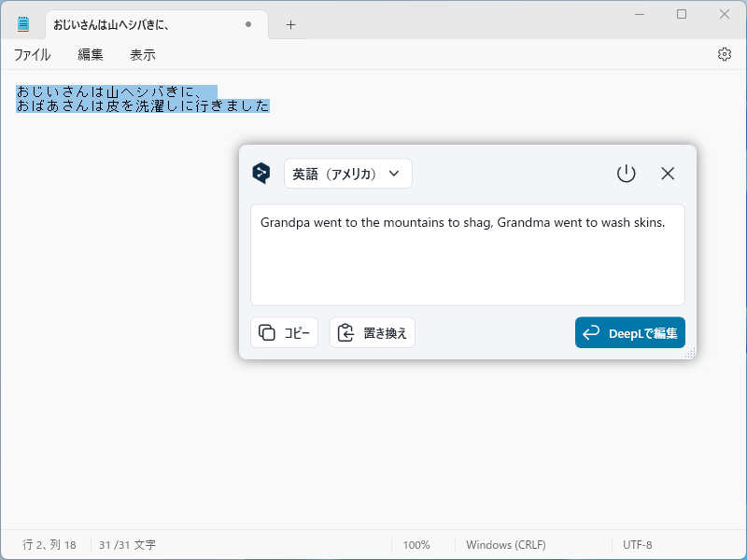Click the DeepL logo in the popup

(261, 173)
